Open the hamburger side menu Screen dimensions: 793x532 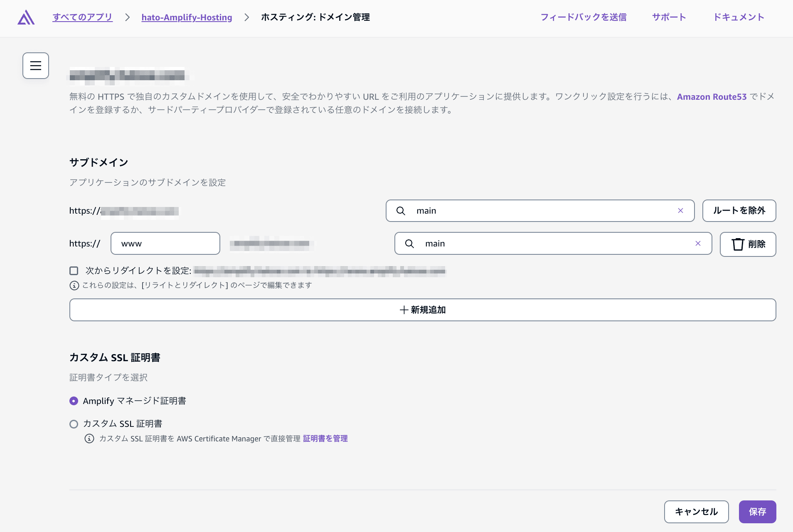36,66
